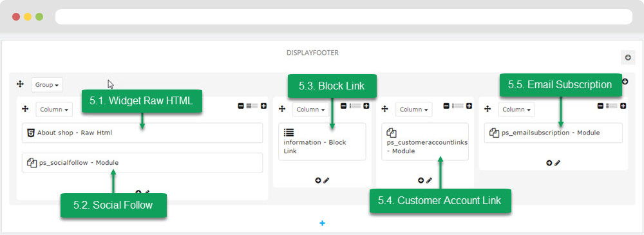The height and width of the screenshot is (235, 644).
Task: Add widget to ps_emailsubscription column
Action: (549, 163)
